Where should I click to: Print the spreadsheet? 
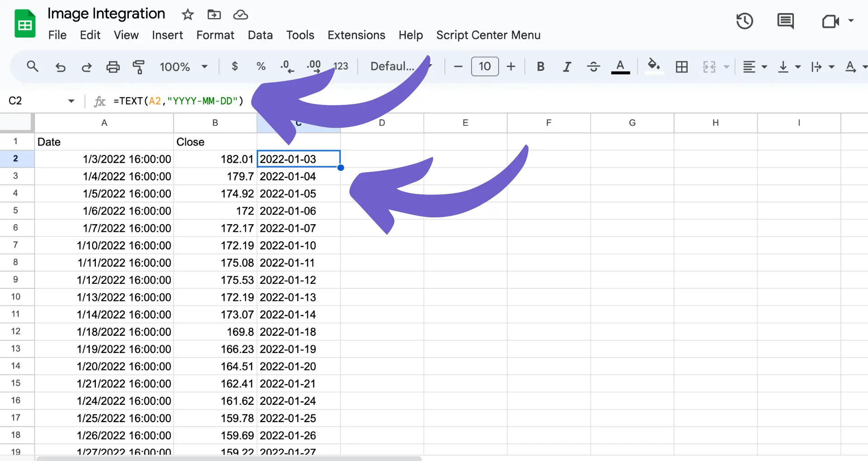click(x=113, y=67)
